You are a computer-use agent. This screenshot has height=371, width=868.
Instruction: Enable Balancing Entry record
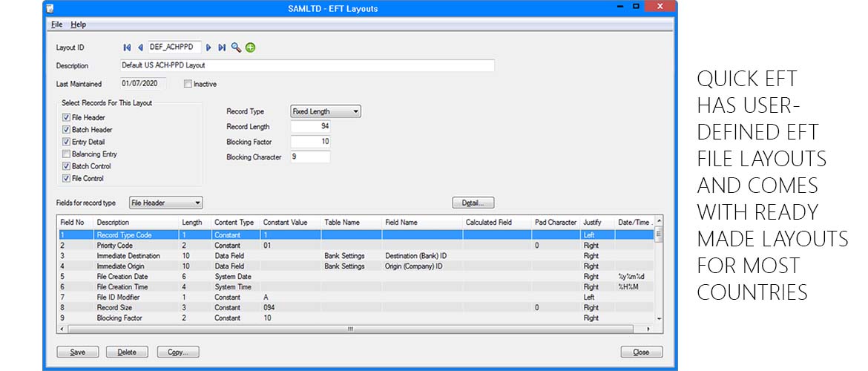pos(67,154)
